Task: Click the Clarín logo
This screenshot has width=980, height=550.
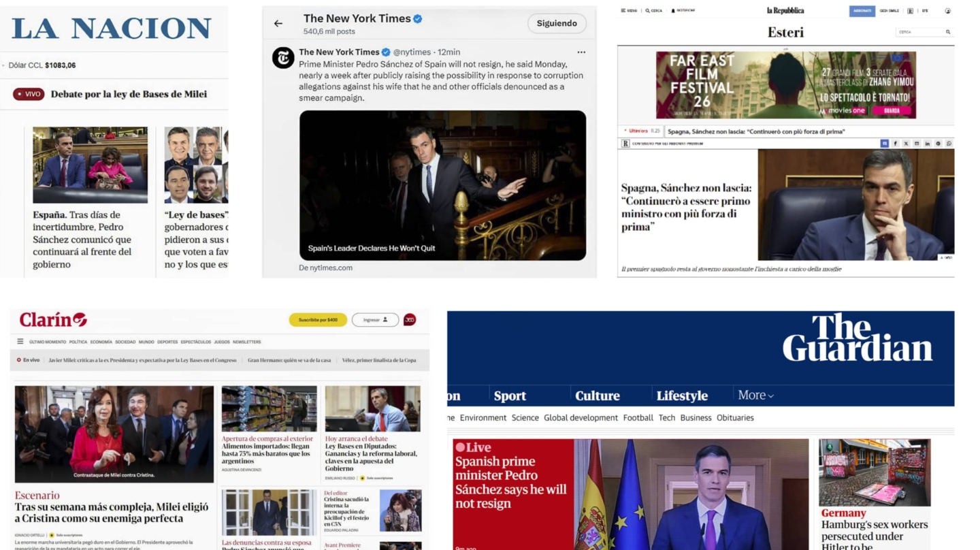Action: 53,319
